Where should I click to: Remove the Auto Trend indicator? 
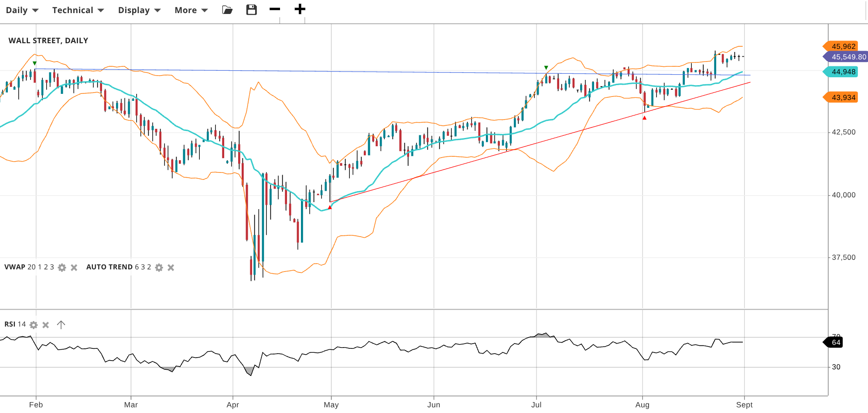pos(171,268)
